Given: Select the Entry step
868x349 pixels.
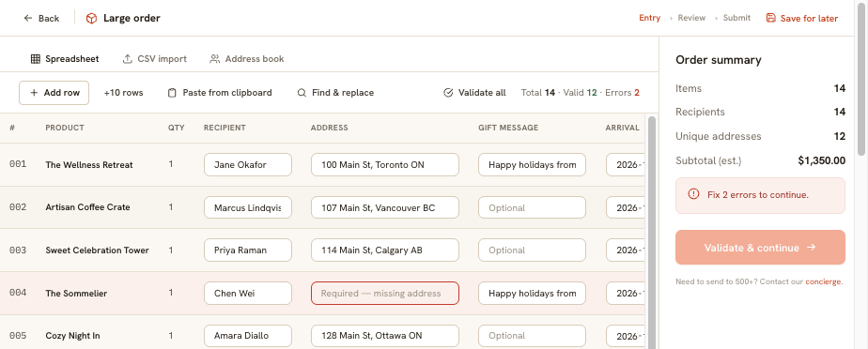Looking at the screenshot, I should [649, 18].
